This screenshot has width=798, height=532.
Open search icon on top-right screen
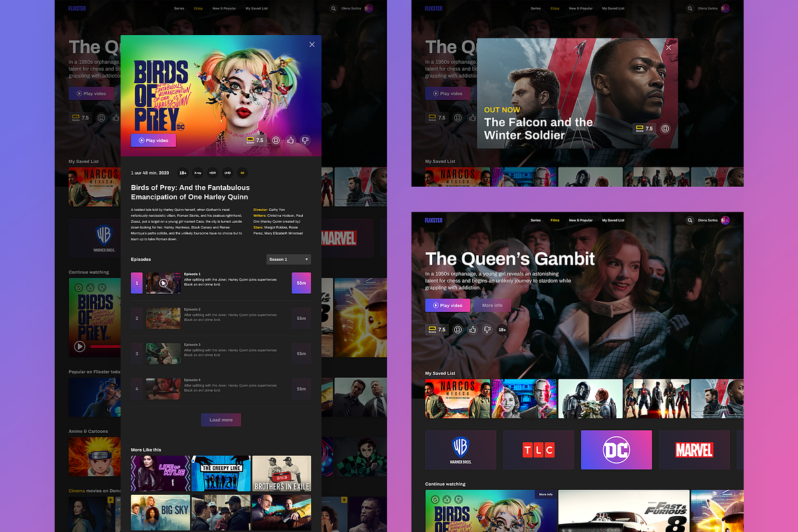tap(690, 9)
